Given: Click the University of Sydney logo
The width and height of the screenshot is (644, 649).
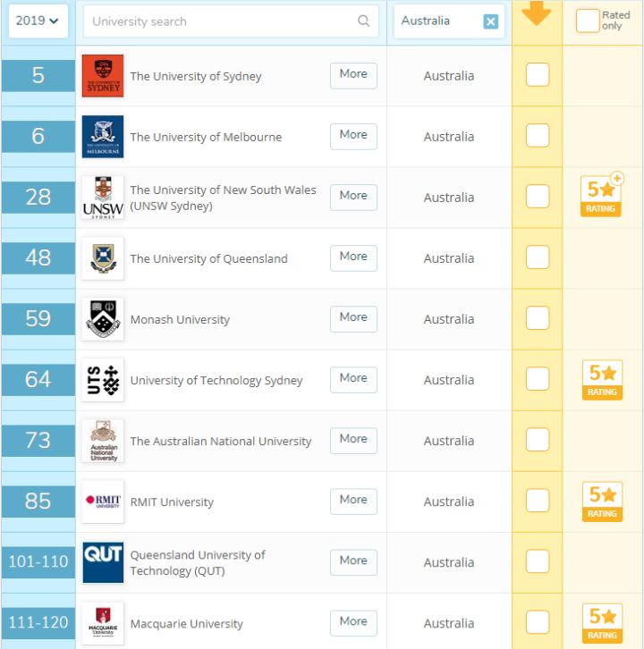Looking at the screenshot, I should pos(103,76).
